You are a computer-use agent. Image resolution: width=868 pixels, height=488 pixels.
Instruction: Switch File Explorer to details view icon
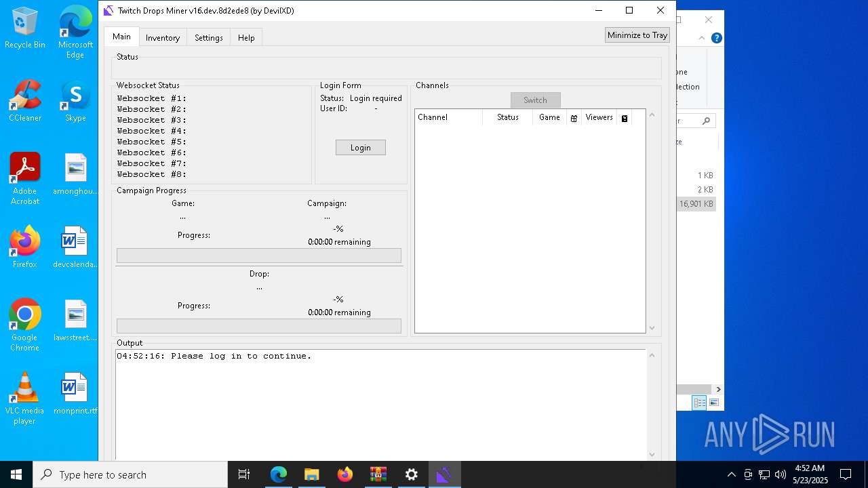(x=700, y=403)
